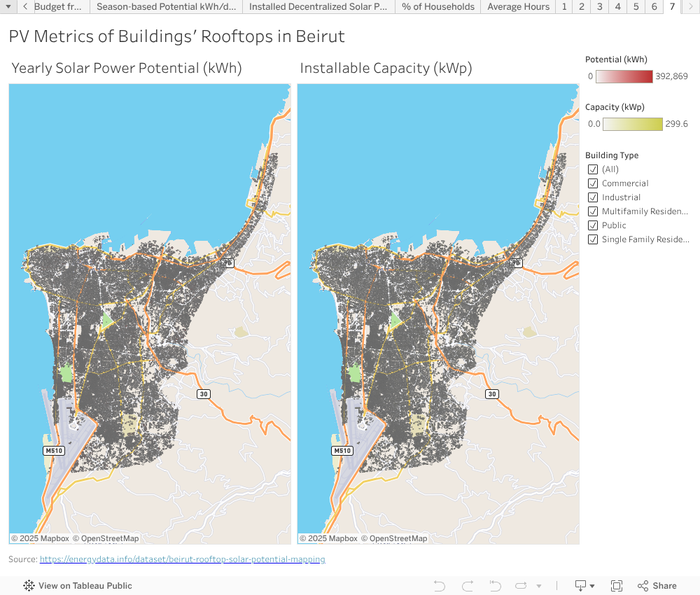This screenshot has width=700, height=595.
Task: Click the Tableau logo icon in footer
Action: [29, 586]
